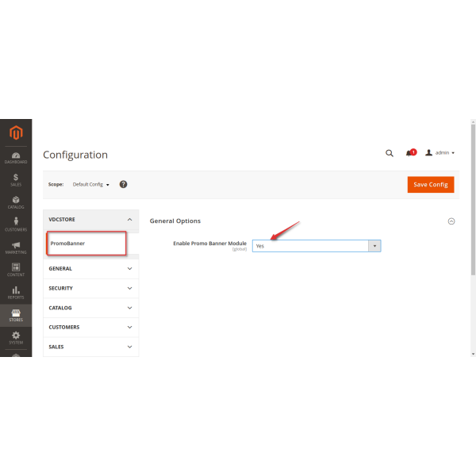476x476 pixels.
Task: Click the Save Config button
Action: point(431,184)
